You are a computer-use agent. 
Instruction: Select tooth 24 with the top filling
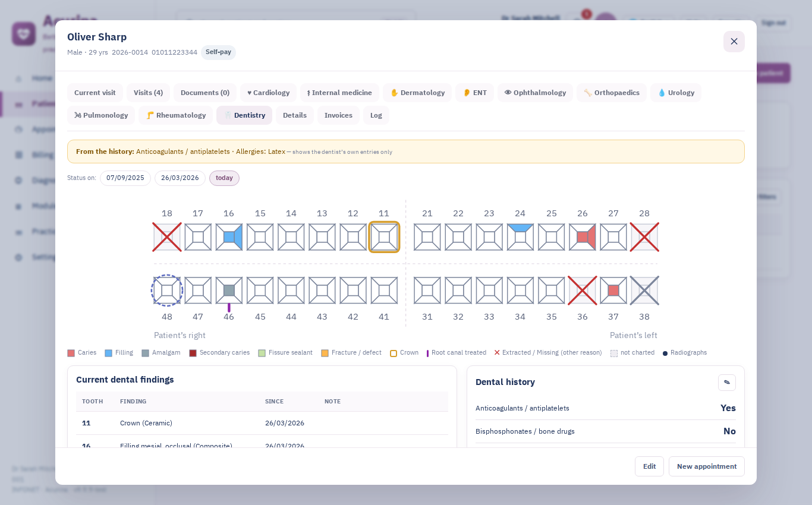(x=520, y=237)
